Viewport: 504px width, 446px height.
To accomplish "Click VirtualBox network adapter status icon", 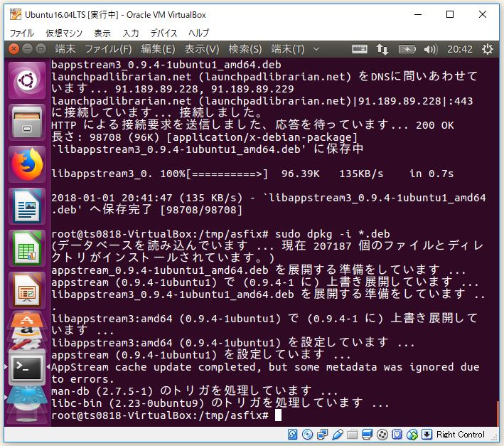I will (x=323, y=435).
